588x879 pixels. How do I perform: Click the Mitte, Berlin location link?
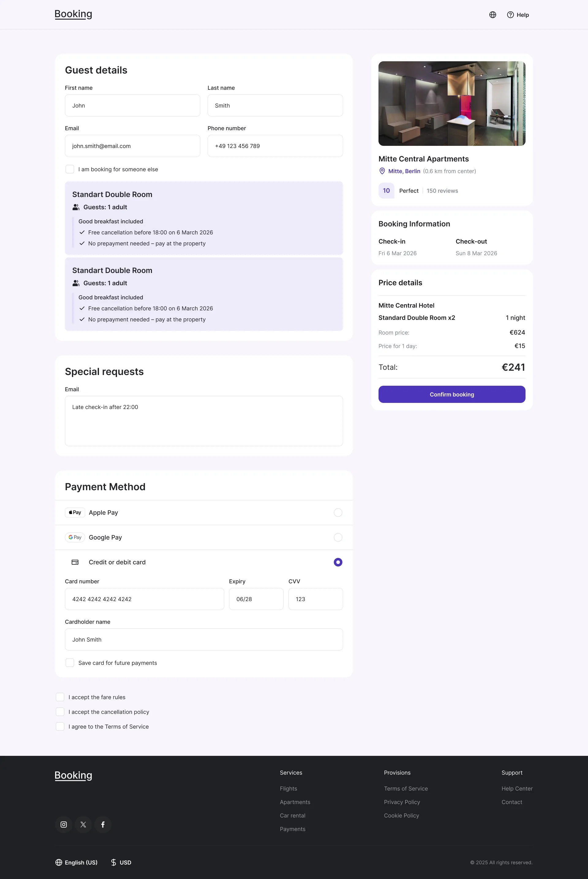pyautogui.click(x=404, y=171)
